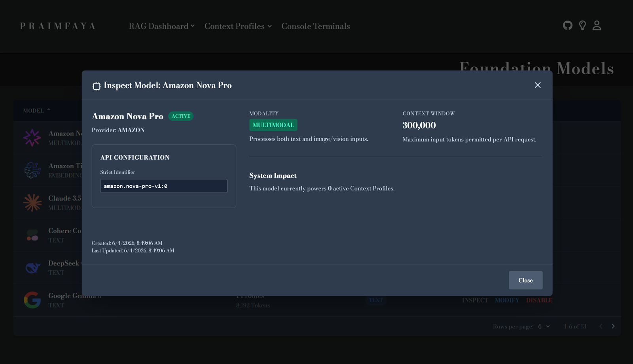This screenshot has width=633, height=364.
Task: Click the Strict Identifier input field
Action: pos(164,186)
